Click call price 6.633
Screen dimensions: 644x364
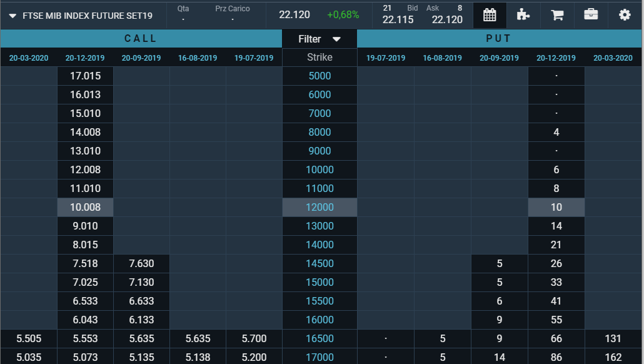(141, 301)
